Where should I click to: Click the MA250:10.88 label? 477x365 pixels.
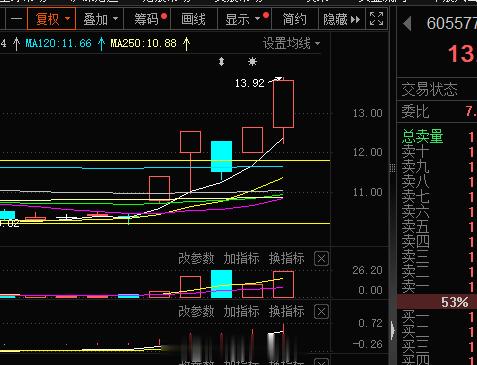[x=144, y=43]
